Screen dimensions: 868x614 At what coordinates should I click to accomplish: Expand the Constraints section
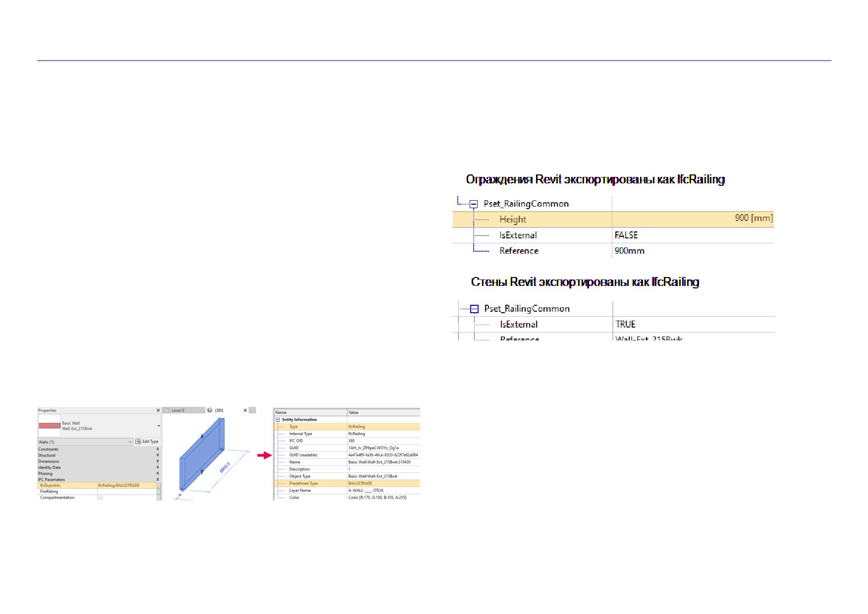158,449
